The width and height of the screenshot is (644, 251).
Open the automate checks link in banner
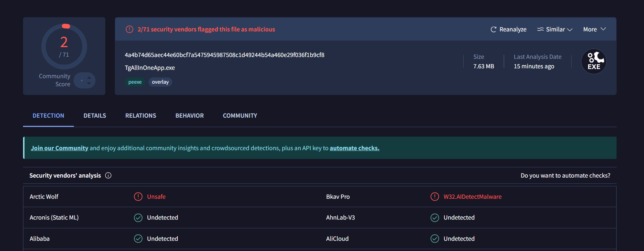point(354,148)
